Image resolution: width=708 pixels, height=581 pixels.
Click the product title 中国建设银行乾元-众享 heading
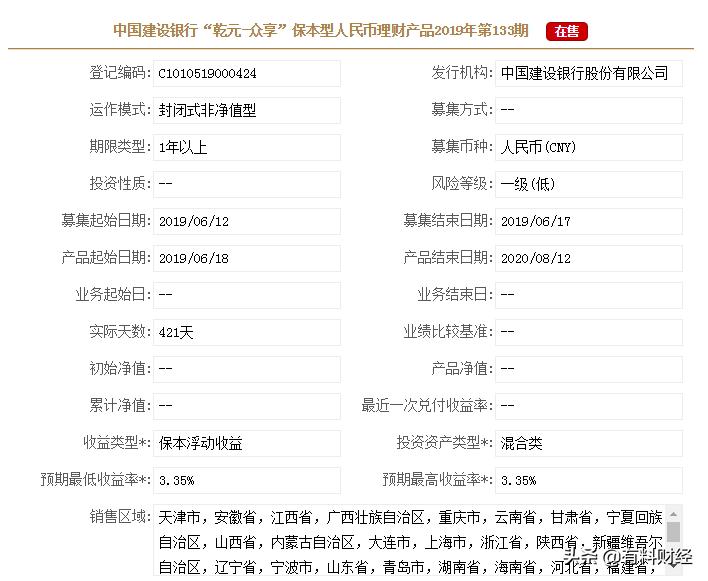pos(321,30)
